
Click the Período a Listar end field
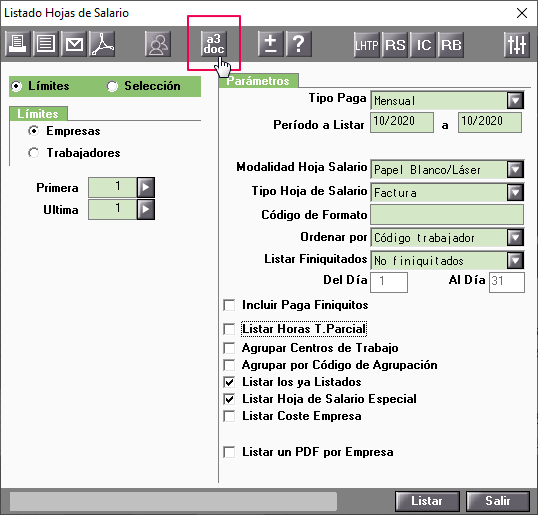pos(490,122)
